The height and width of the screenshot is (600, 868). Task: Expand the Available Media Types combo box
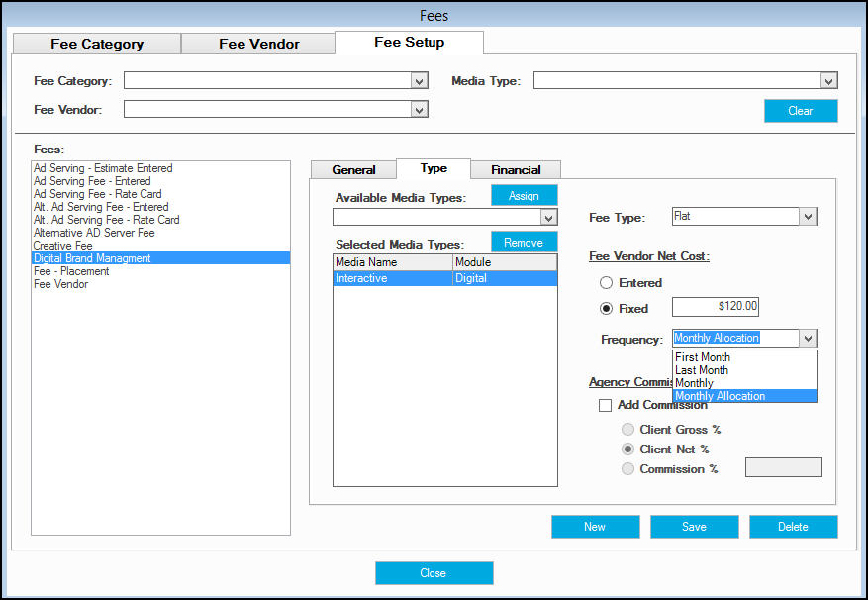(x=548, y=217)
